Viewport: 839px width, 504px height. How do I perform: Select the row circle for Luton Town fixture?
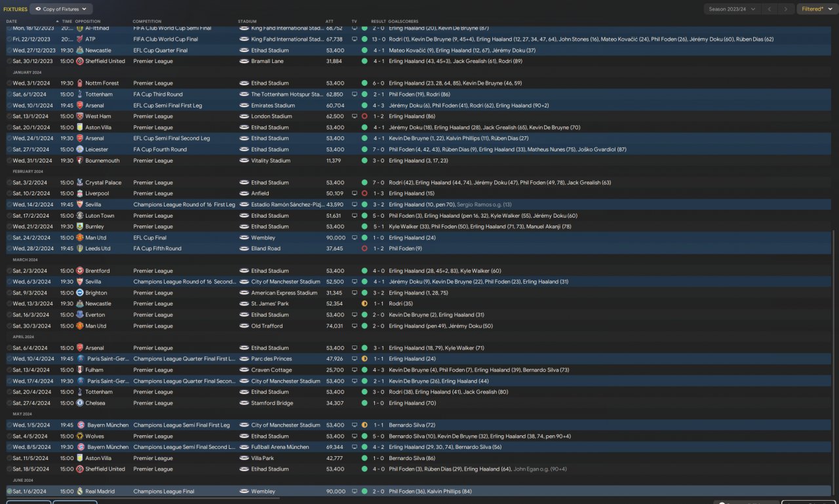[9, 216]
